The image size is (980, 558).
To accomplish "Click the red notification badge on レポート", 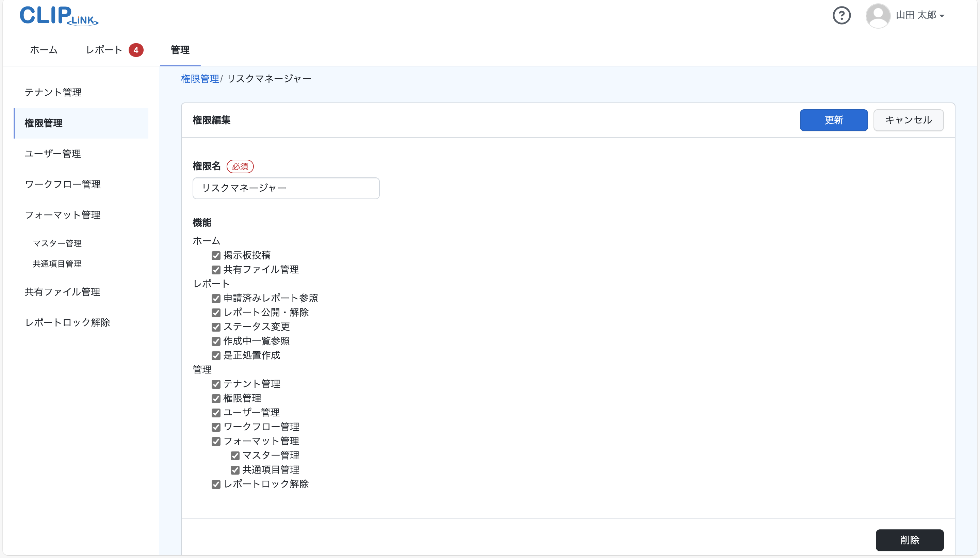I will click(x=136, y=50).
